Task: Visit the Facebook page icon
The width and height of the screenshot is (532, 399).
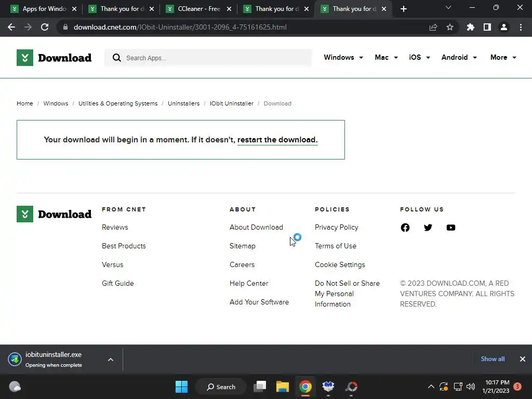Action: (405, 228)
